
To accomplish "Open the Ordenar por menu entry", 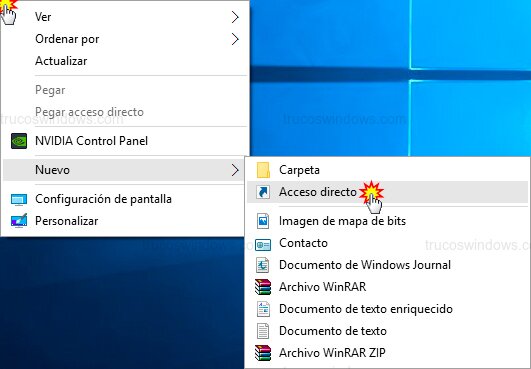I will pyautogui.click(x=125, y=39).
